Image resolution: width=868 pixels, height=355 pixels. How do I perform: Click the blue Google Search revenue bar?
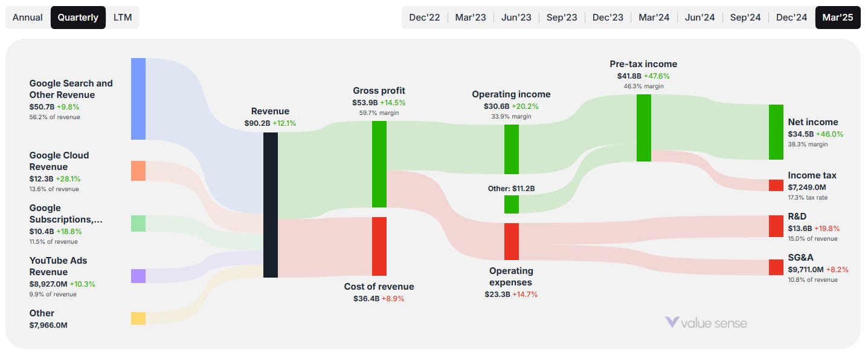pyautogui.click(x=138, y=99)
